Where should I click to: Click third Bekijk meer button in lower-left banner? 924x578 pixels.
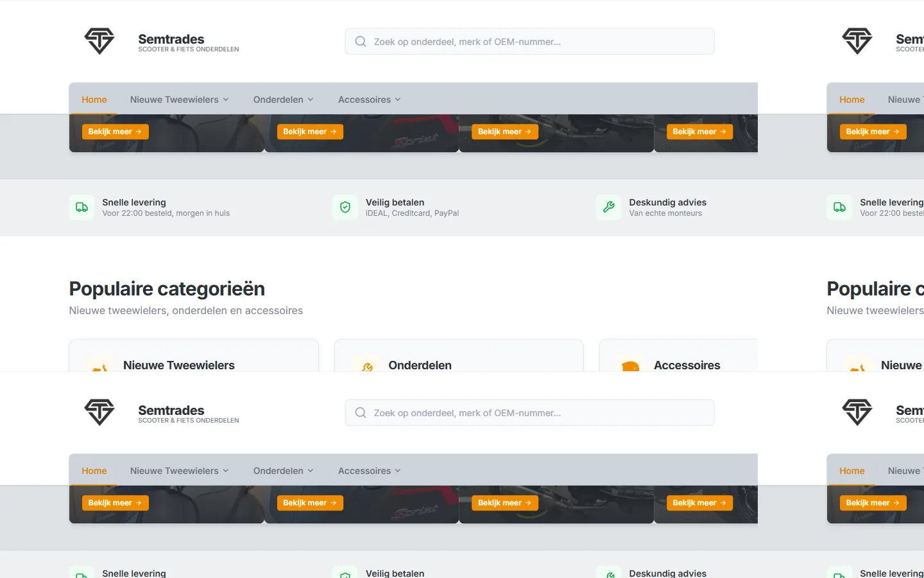click(x=505, y=503)
